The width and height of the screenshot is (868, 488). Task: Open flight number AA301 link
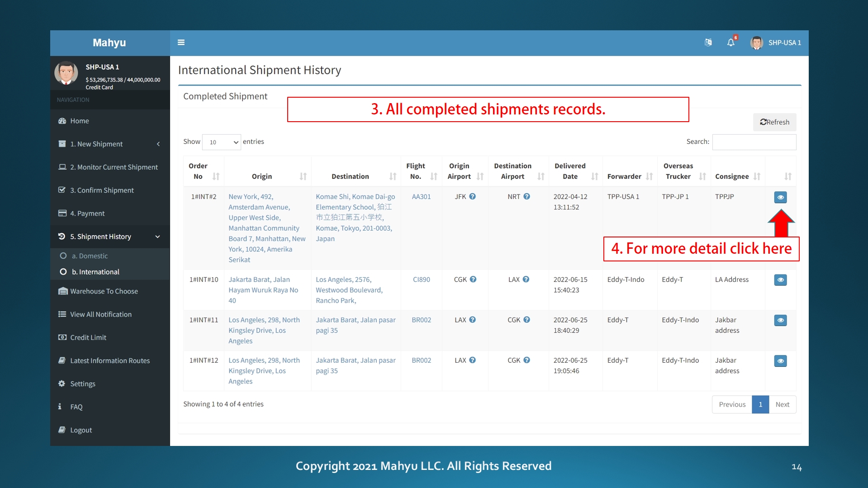tap(421, 197)
